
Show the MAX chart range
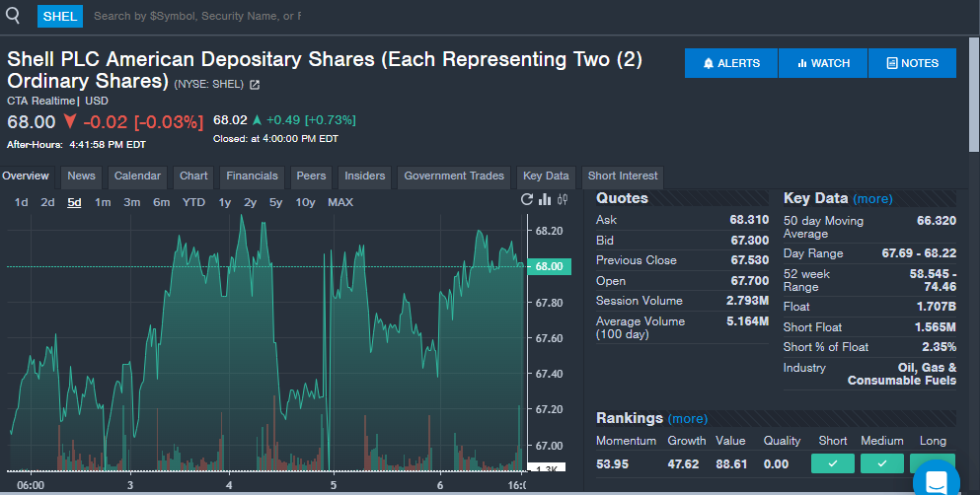[340, 202]
